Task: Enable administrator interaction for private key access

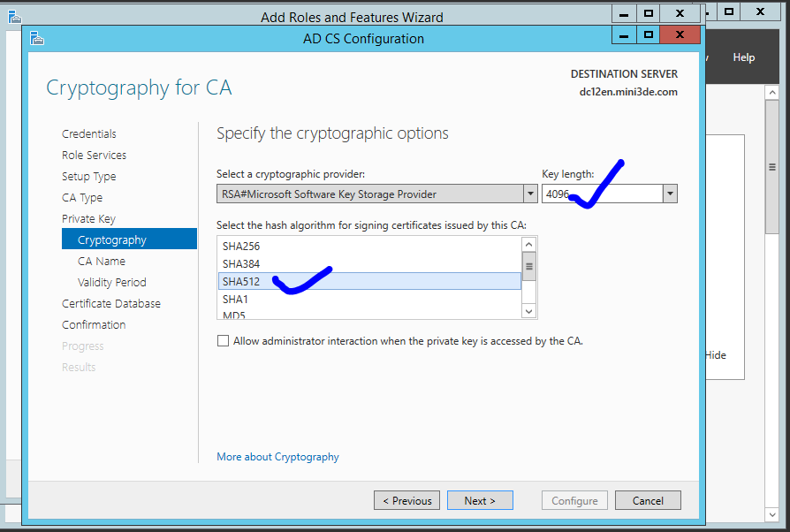Action: pos(223,341)
